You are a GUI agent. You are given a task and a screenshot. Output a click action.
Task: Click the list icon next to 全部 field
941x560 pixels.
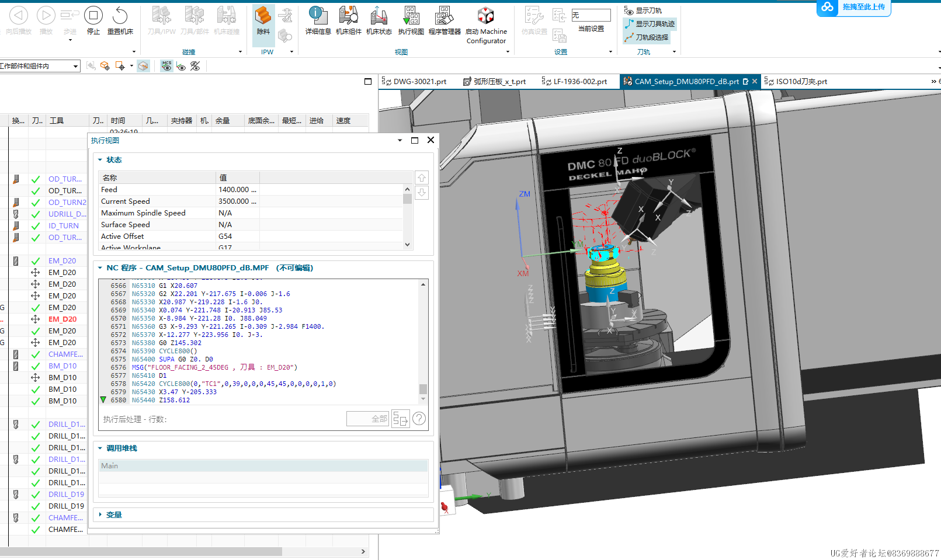(400, 419)
